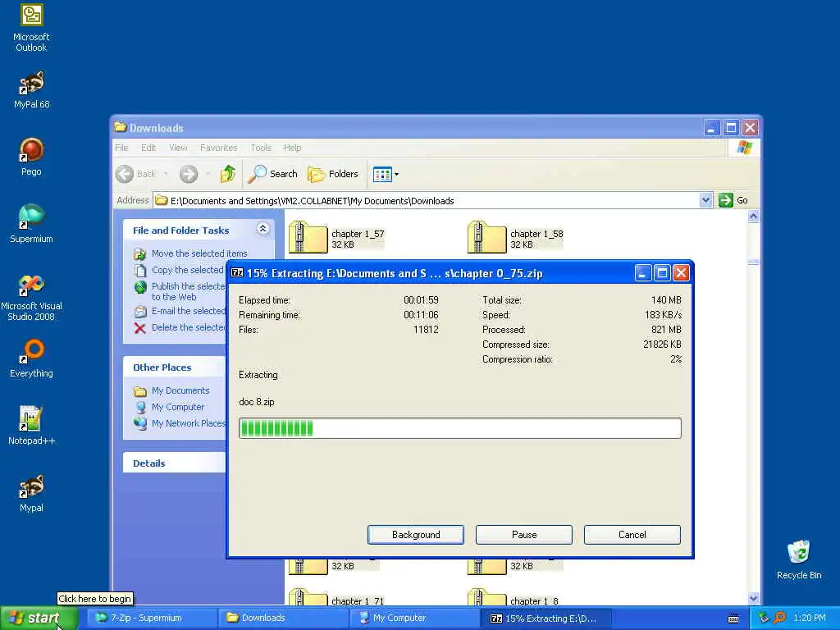The image size is (840, 630).
Task: Click the Details panel header
Action: pyautogui.click(x=175, y=463)
